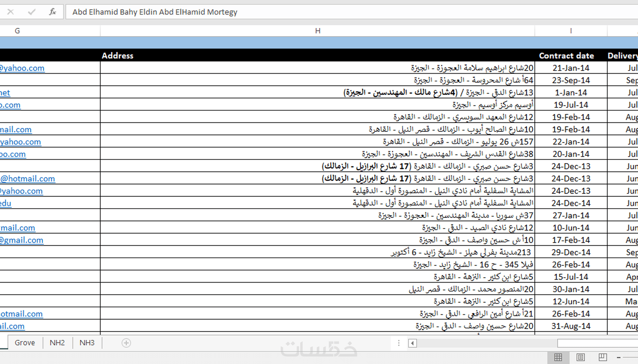
Task: Open the NH3 sheet tab
Action: click(x=87, y=343)
